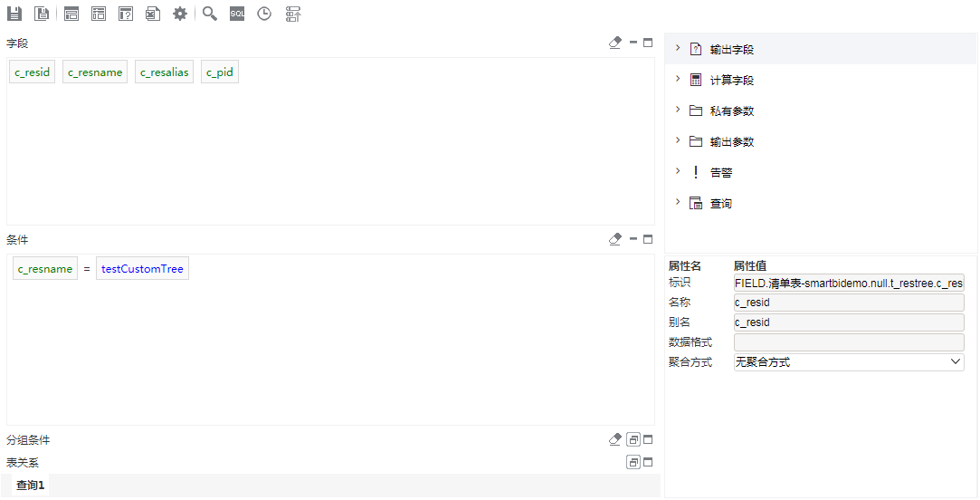Click the 属性名 column header
Image resolution: width=980 pixels, height=500 pixels.
point(685,266)
